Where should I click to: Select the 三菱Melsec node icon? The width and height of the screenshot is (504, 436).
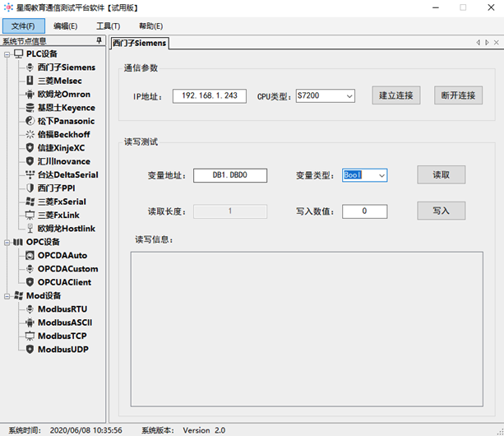30,81
